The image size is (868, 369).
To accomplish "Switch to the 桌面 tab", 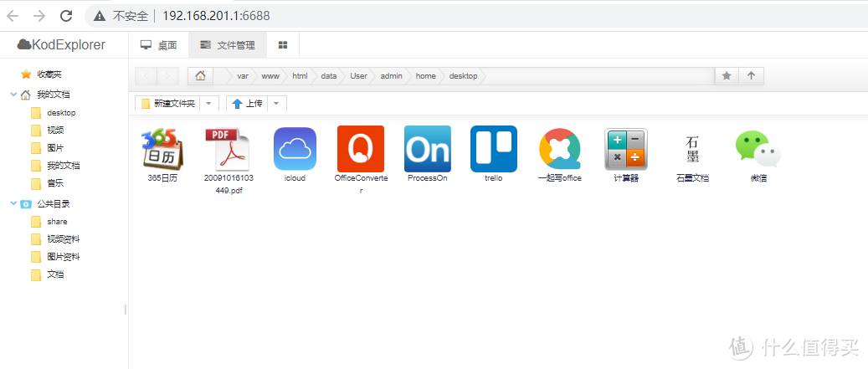I will [x=158, y=44].
